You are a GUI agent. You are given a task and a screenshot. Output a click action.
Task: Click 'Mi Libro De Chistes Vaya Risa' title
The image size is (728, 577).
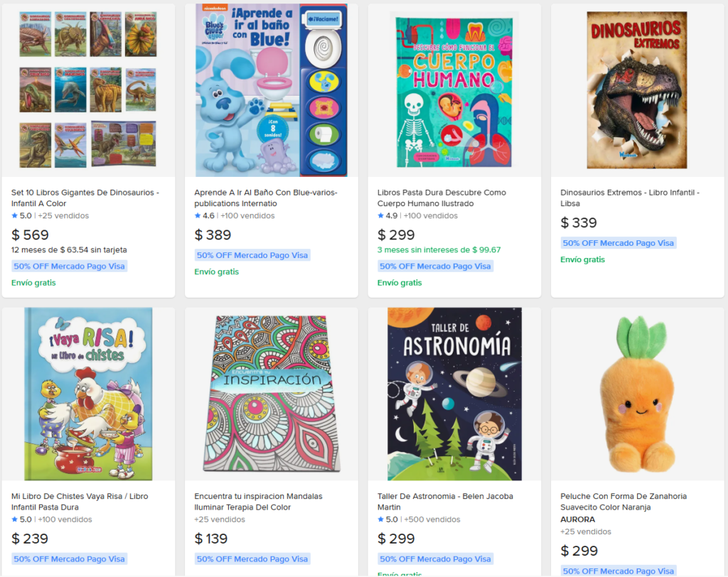(x=80, y=502)
